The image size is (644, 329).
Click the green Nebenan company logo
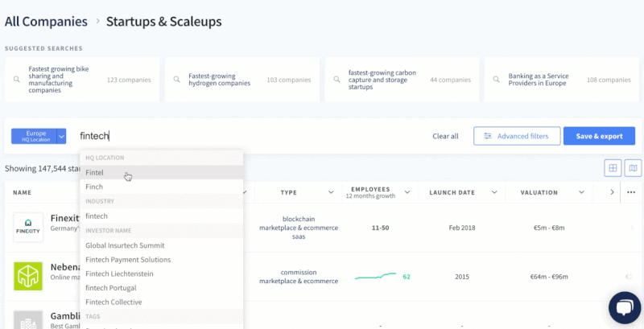click(28, 277)
